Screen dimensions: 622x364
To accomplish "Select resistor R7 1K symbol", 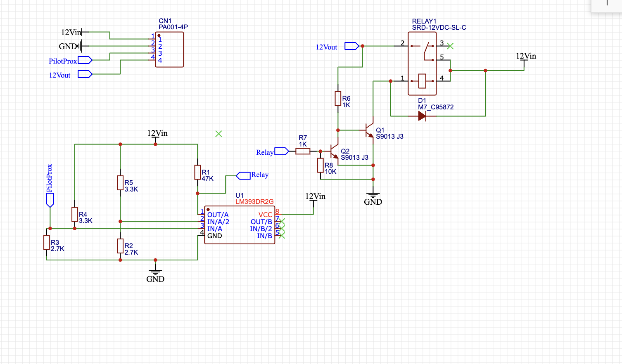I will [303, 151].
